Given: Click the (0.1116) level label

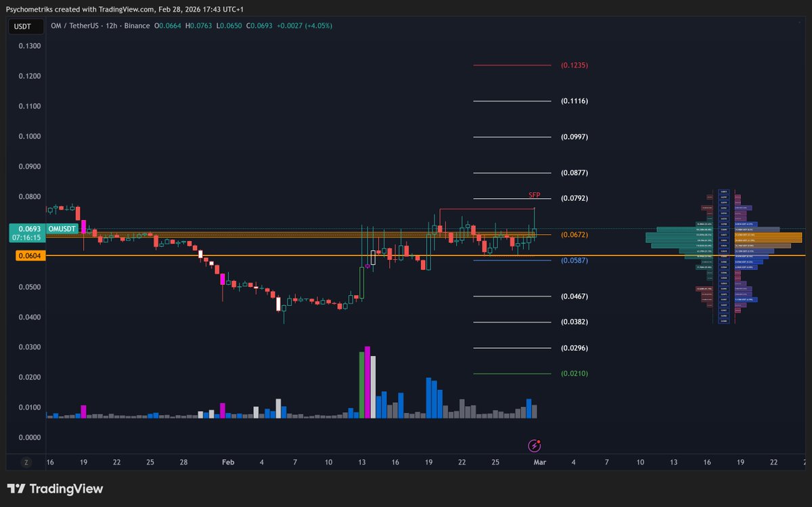Looking at the screenshot, I should click(x=574, y=101).
